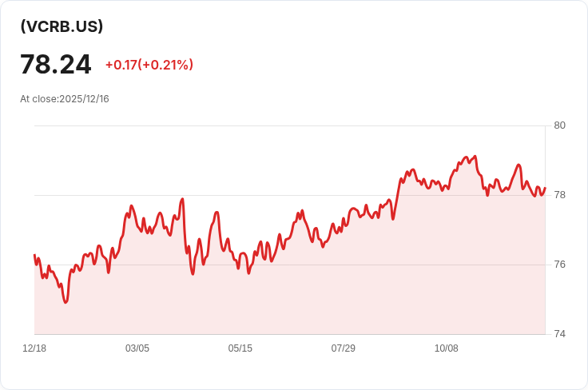This screenshot has height=390, width=588.
Task: Click the first data point at line's left start
Action: coord(34,255)
